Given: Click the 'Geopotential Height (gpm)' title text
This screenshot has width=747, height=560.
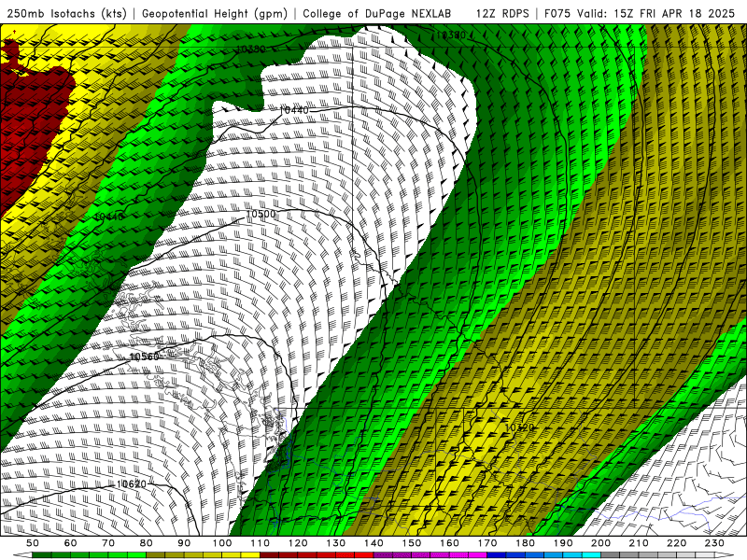Looking at the screenshot, I should click(x=215, y=14).
